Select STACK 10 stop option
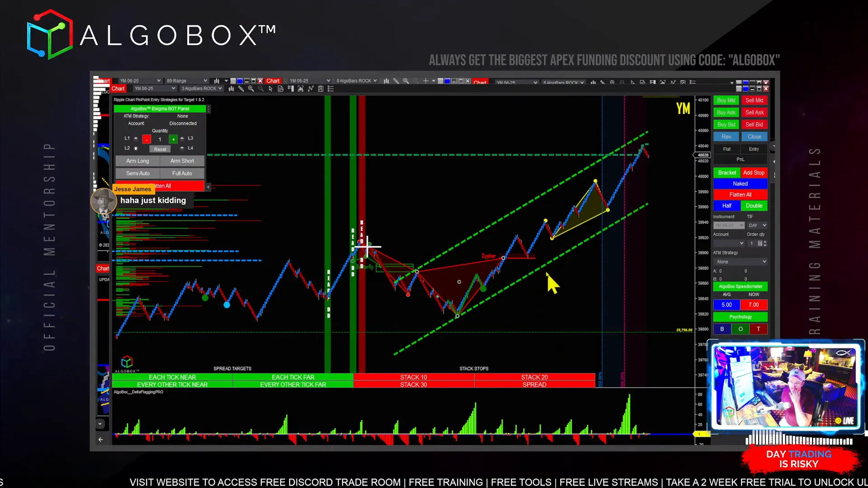The image size is (868, 488). pos(413,377)
